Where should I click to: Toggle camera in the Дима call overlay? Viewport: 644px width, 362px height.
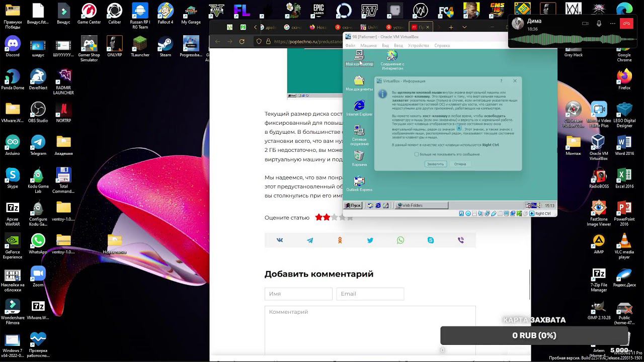click(585, 23)
